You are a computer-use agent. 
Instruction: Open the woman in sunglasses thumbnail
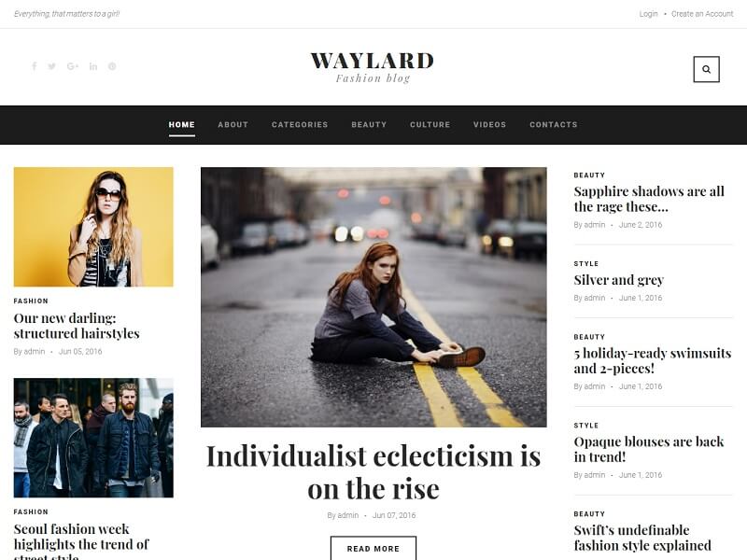93,227
